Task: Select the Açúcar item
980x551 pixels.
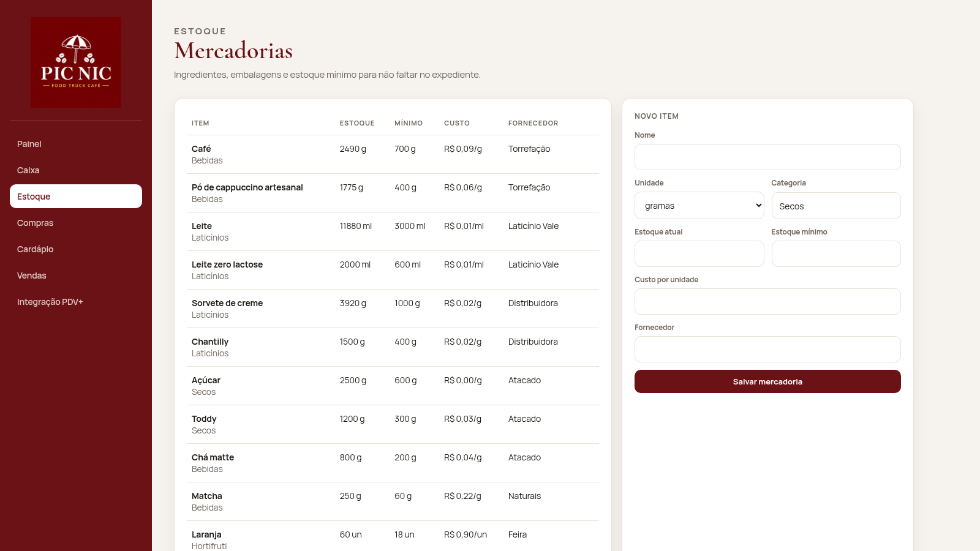Action: pos(206,380)
